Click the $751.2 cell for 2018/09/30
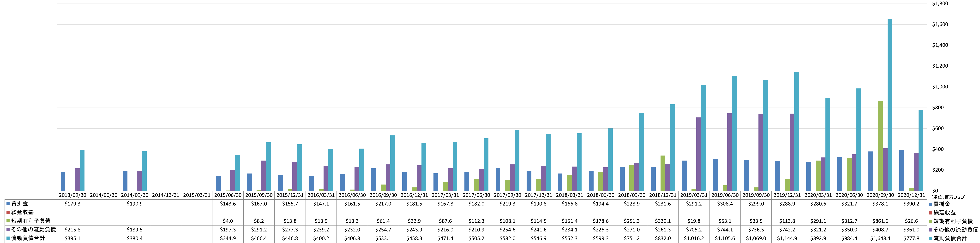 (x=632, y=238)
